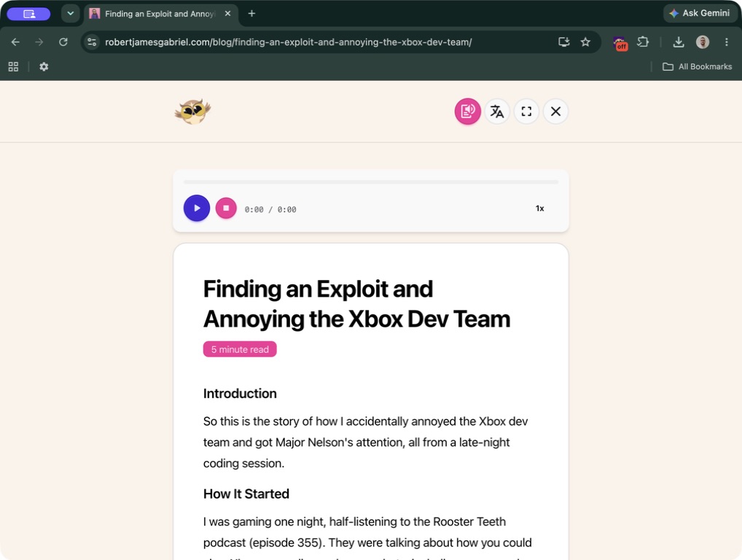Screen dimensions: 742x560
Task: Click the Introduction heading
Action: (240, 393)
